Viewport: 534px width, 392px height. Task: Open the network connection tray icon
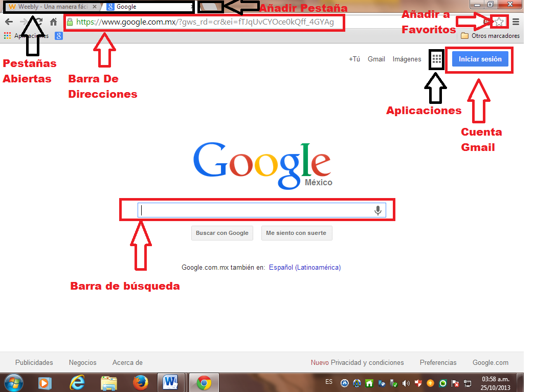click(468, 383)
